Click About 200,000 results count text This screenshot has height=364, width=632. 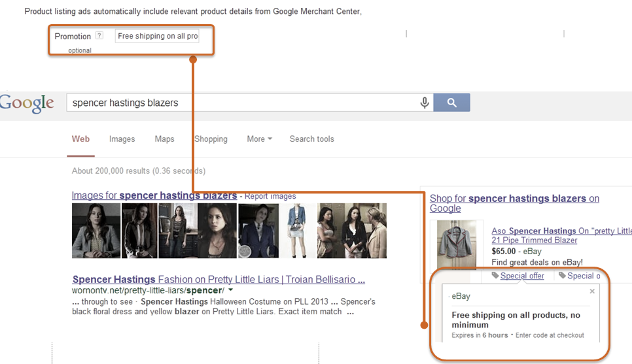(139, 171)
